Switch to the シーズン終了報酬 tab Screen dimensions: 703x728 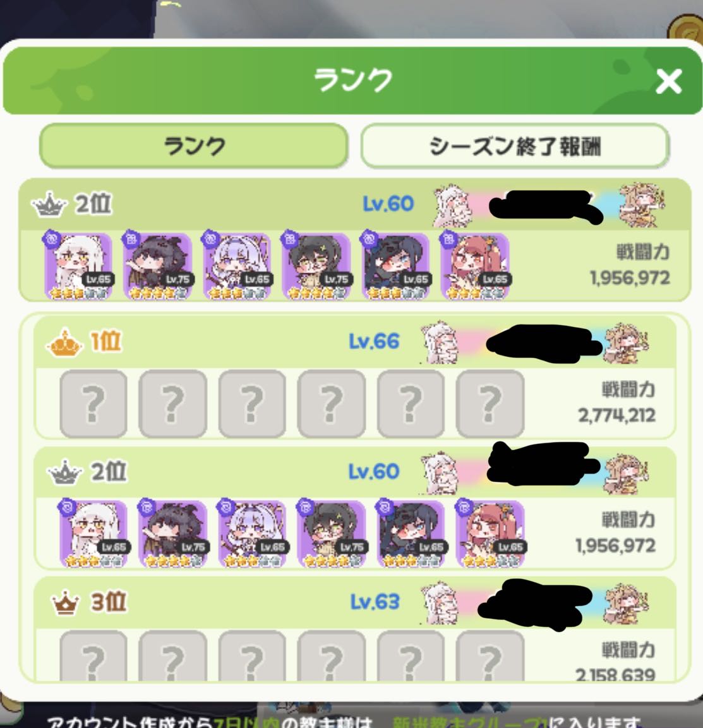click(515, 146)
